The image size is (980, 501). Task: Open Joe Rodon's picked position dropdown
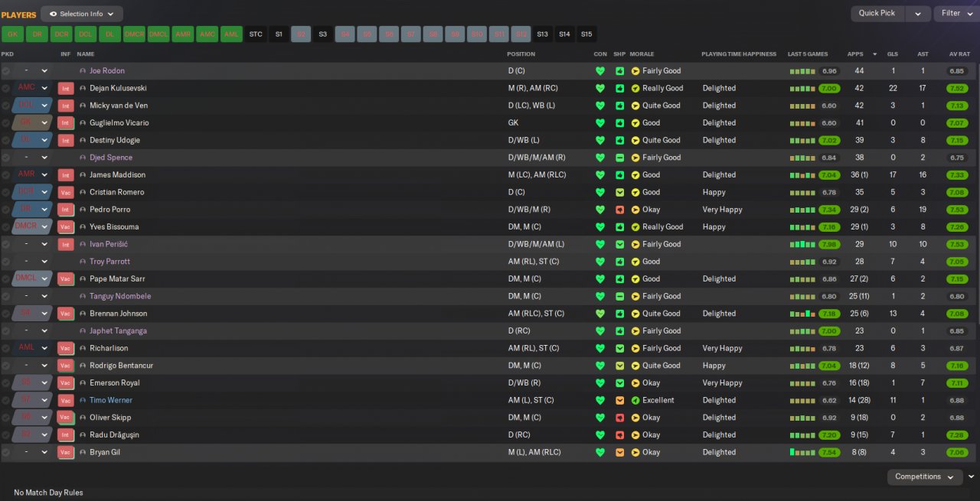tap(32, 71)
